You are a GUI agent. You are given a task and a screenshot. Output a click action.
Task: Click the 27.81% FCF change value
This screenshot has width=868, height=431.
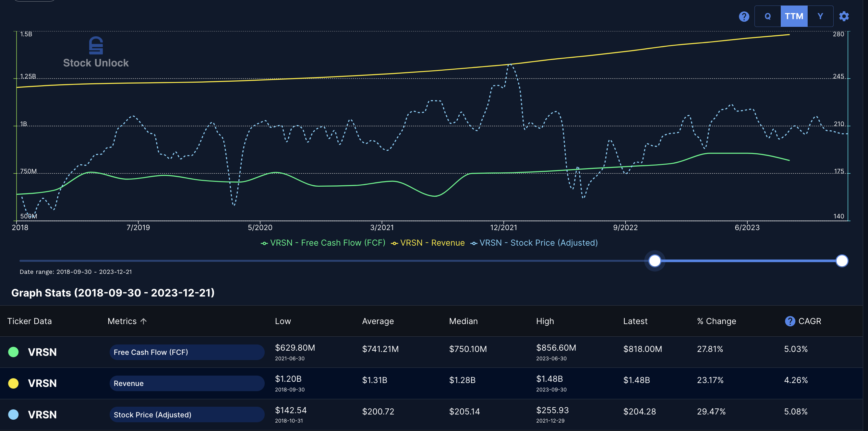click(710, 349)
